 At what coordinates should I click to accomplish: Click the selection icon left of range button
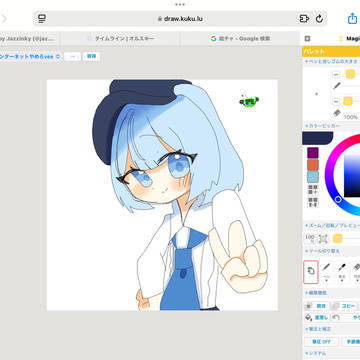click(x=309, y=306)
